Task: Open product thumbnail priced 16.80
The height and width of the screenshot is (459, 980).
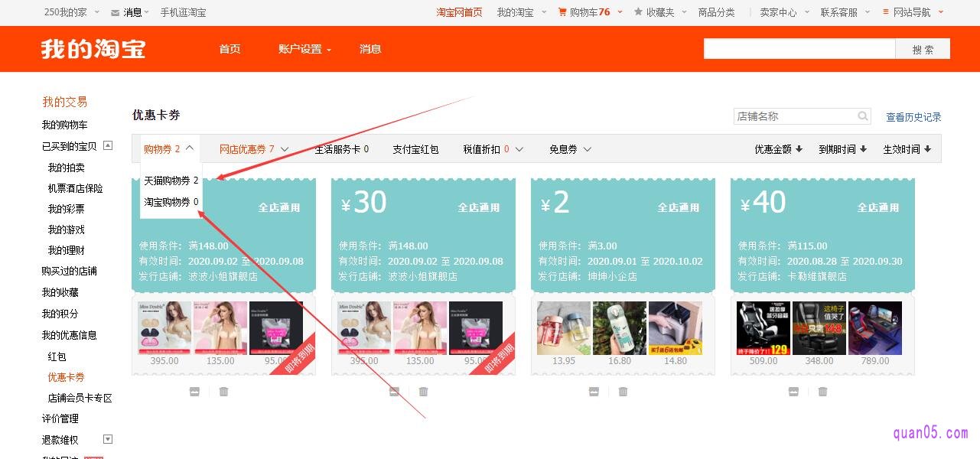Action: 620,328
